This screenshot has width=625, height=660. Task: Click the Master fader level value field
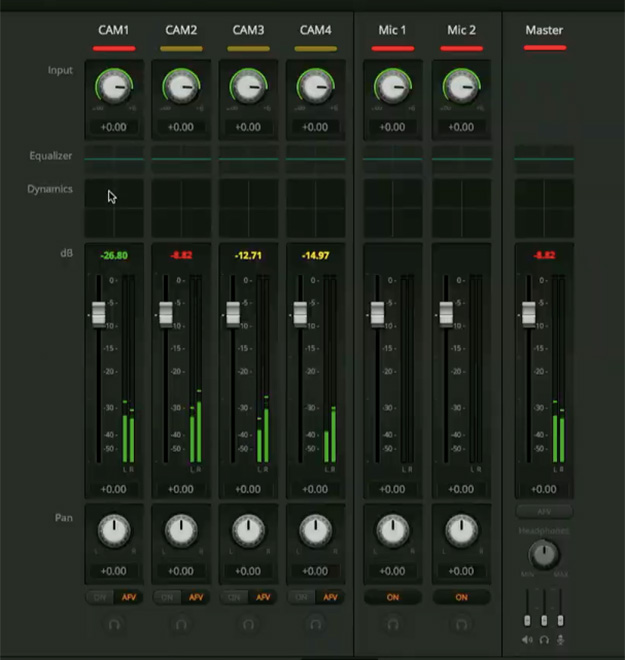pos(544,489)
